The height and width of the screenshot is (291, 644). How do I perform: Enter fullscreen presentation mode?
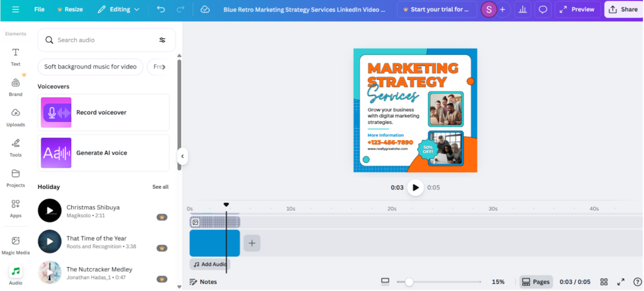[621, 282]
